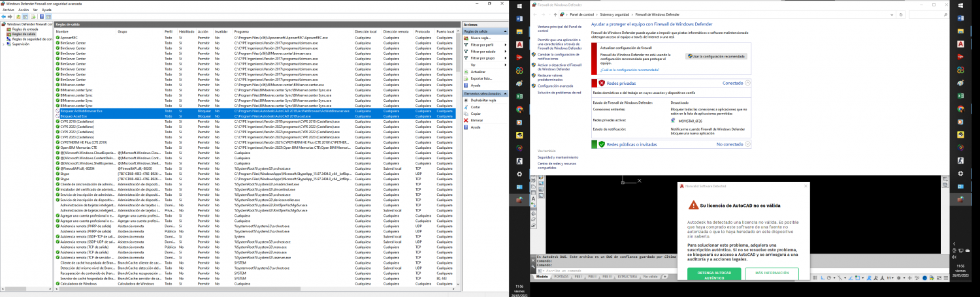The height and width of the screenshot is (297, 980).
Task: Click the Back arrow in Firewall advanced toolbar
Action: coord(3,17)
